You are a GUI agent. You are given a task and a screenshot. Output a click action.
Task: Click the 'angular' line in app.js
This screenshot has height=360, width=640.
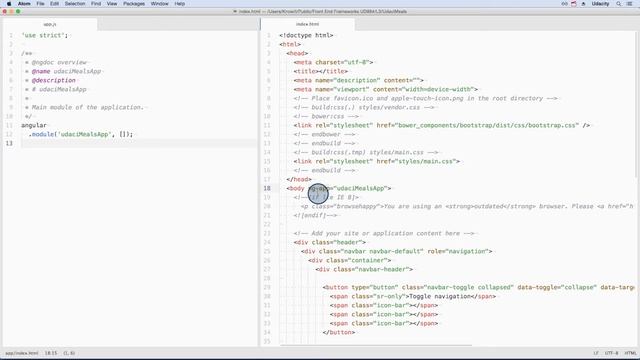(x=34, y=125)
